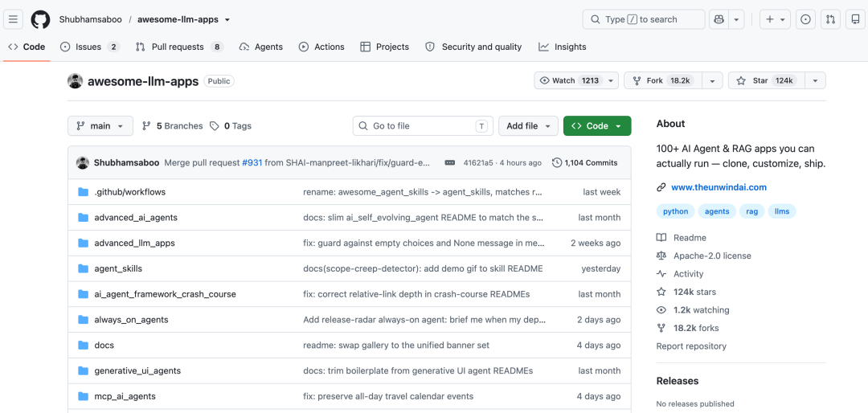Image resolution: width=868 pixels, height=413 pixels.
Task: Open the plus create-new dropdown
Action: tap(775, 19)
